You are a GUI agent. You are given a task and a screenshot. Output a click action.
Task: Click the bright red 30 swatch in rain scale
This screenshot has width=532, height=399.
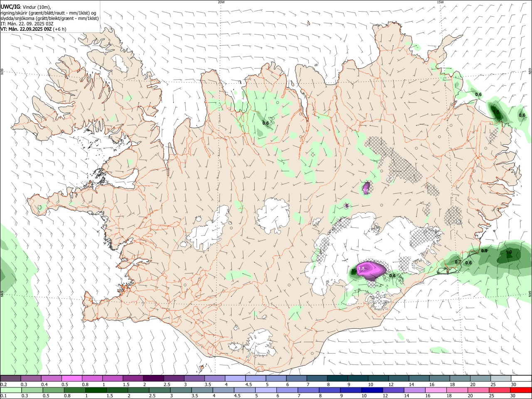tap(520, 390)
